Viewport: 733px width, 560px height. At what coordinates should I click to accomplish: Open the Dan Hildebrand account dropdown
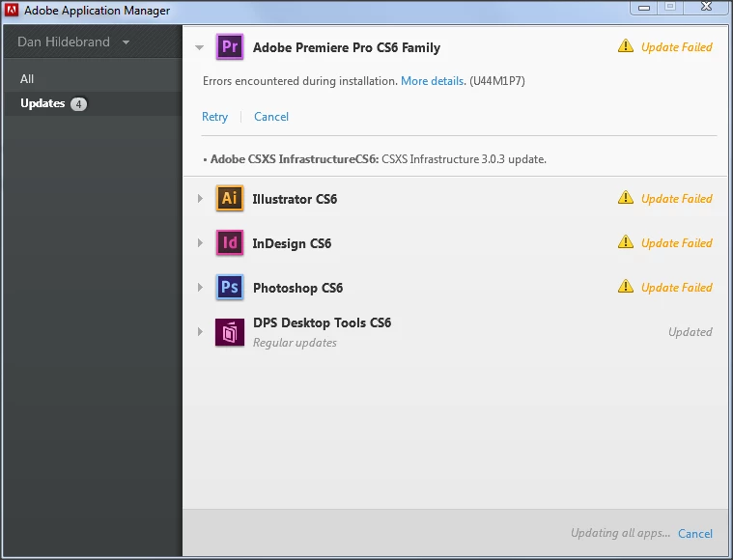[73, 42]
